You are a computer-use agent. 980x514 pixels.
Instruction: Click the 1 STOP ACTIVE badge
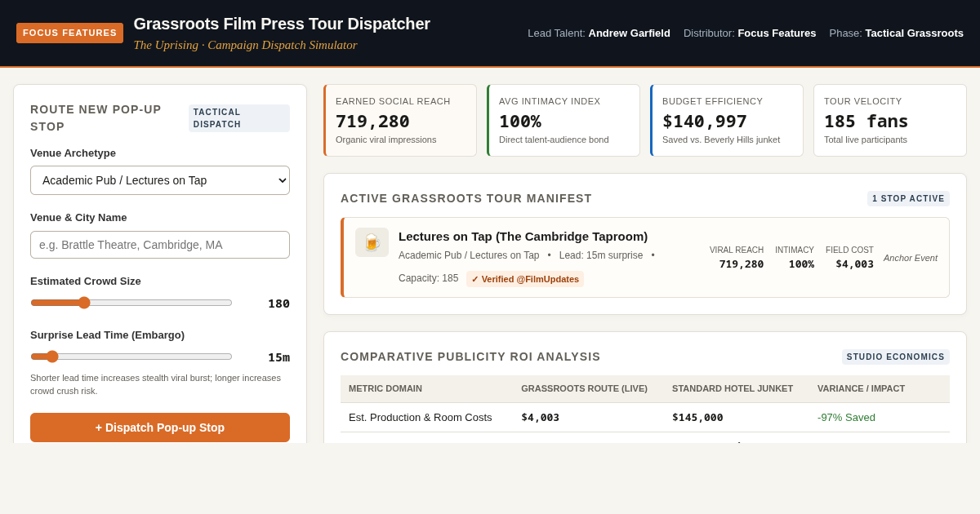pos(908,198)
